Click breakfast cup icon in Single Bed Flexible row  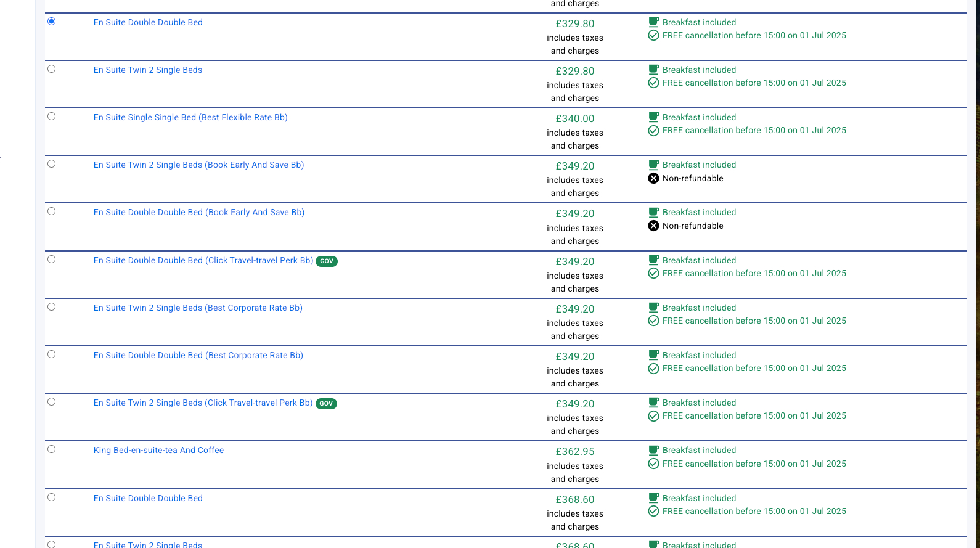(x=653, y=117)
